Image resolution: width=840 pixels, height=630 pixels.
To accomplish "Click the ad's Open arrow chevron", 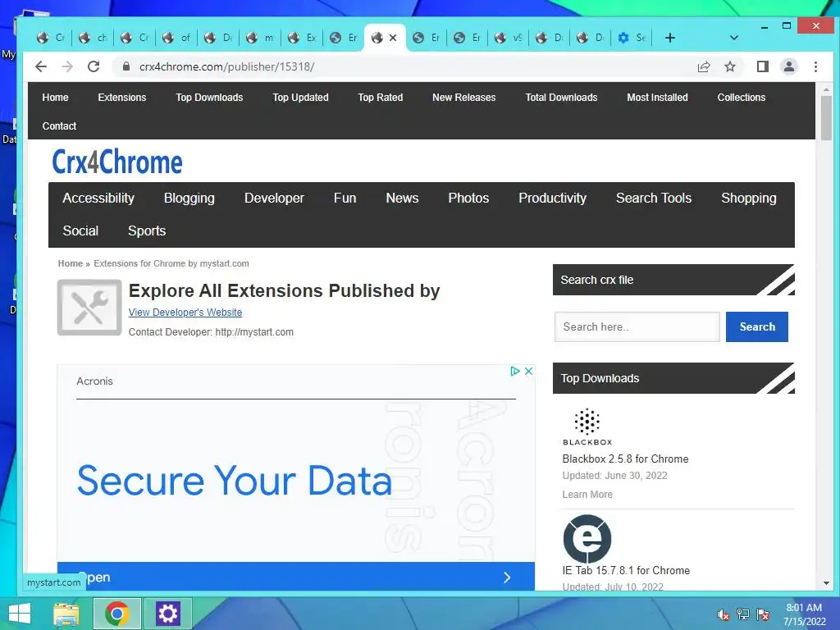I will (x=507, y=577).
